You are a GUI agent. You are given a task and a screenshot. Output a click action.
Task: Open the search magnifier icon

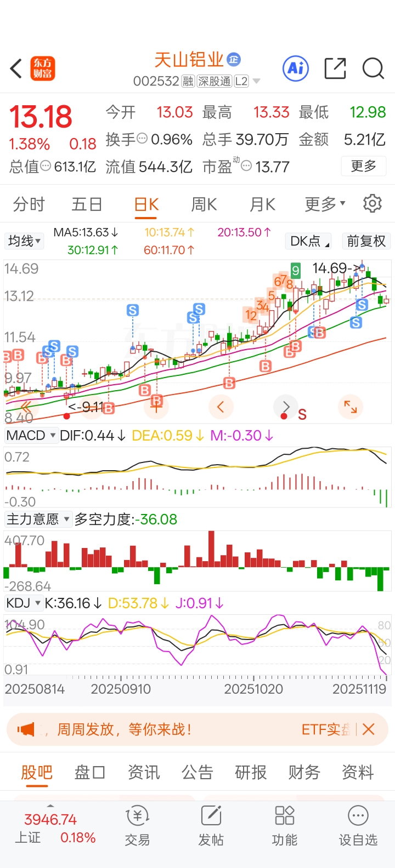(x=373, y=68)
